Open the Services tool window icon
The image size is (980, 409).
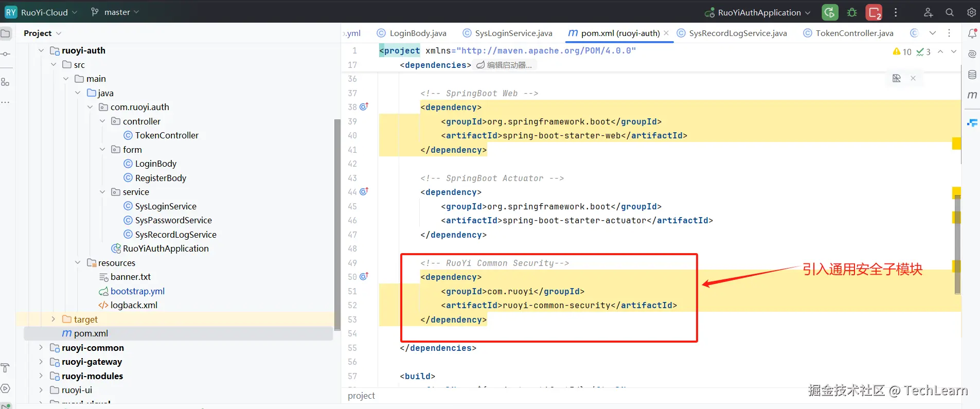[6, 388]
